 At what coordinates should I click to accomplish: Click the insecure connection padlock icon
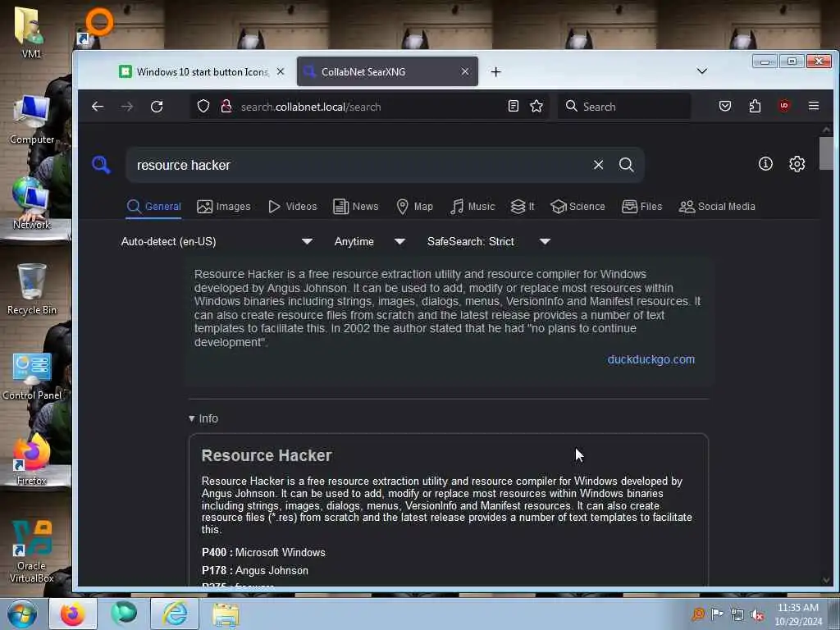tap(226, 106)
